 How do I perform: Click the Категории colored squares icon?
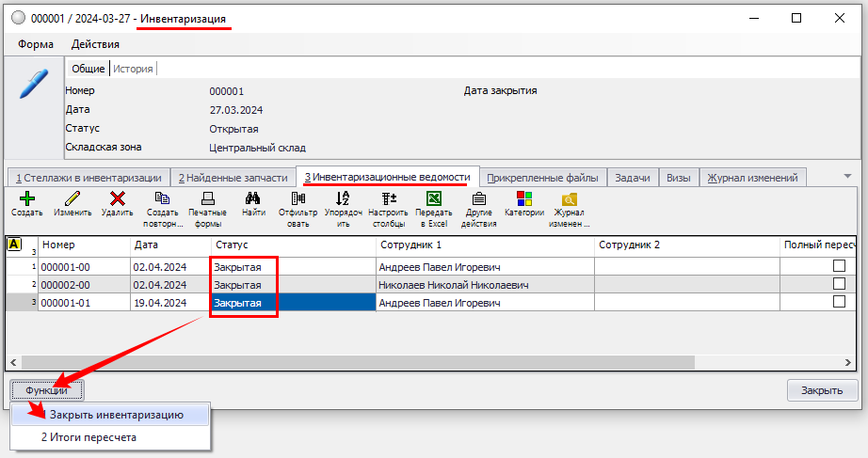tap(524, 199)
